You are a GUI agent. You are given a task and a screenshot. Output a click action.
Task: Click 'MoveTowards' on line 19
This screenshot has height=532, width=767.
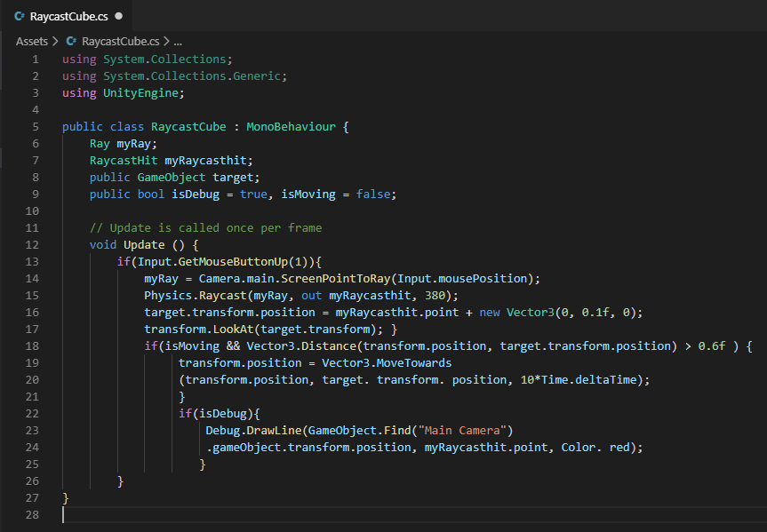[x=414, y=363]
